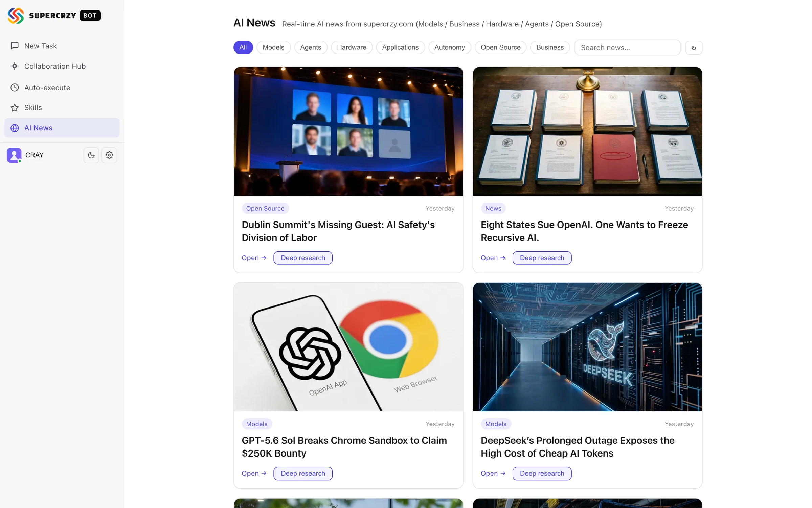Toggle dark mode with the moon icon

[91, 155]
